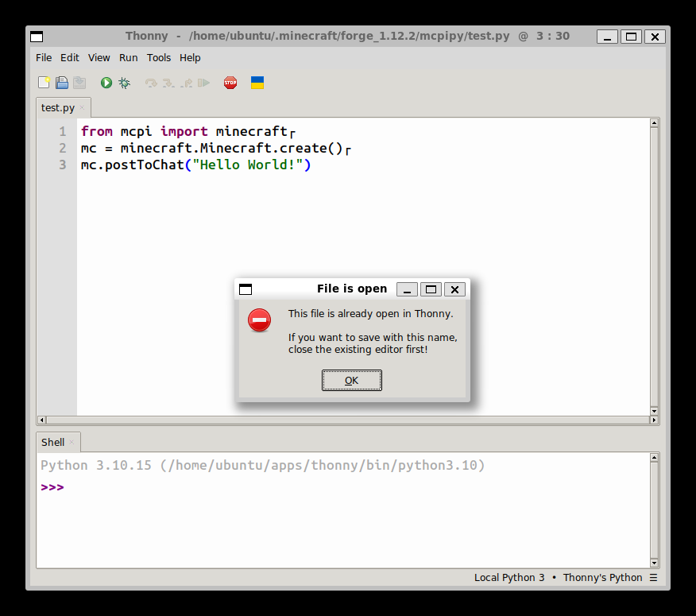This screenshot has width=696, height=616.
Task: Click 'This file is already open in Thonny.' message
Action: pos(370,313)
